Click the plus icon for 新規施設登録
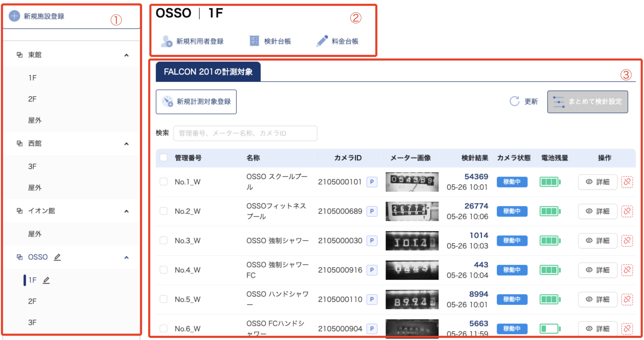 [14, 16]
